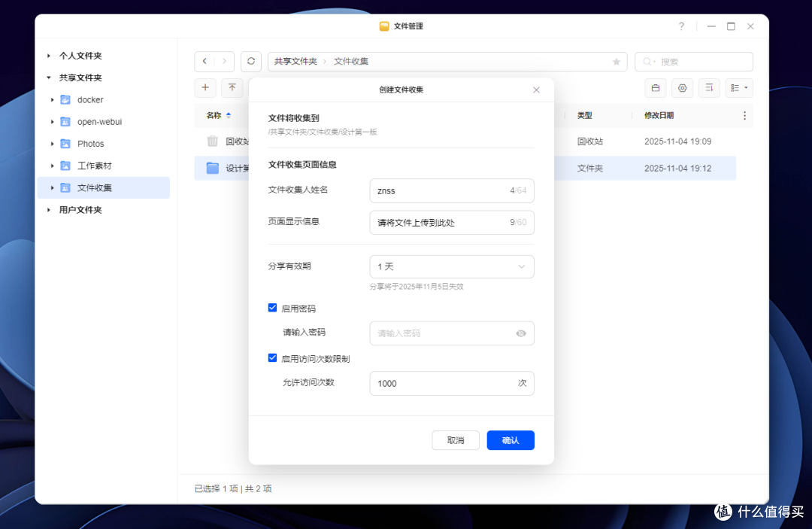Uncheck the 启用访问次数限制 checkbox
This screenshot has height=529, width=812.
(x=272, y=358)
